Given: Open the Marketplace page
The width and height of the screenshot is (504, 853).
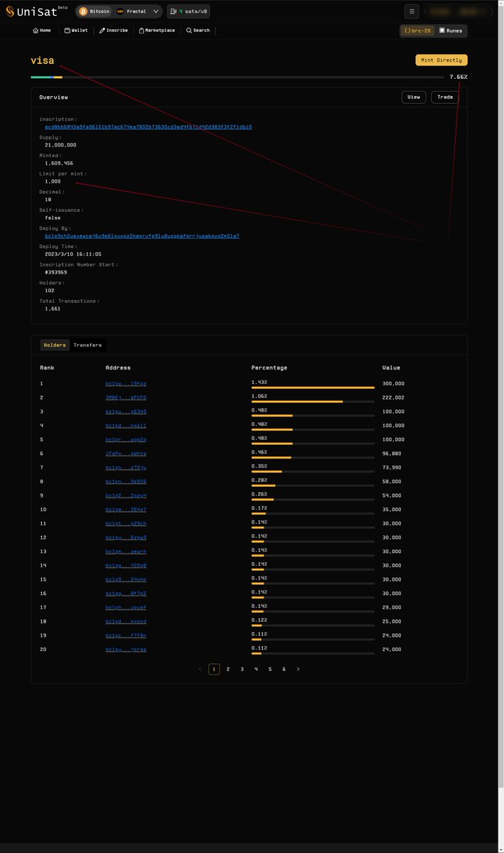Looking at the screenshot, I should point(157,31).
